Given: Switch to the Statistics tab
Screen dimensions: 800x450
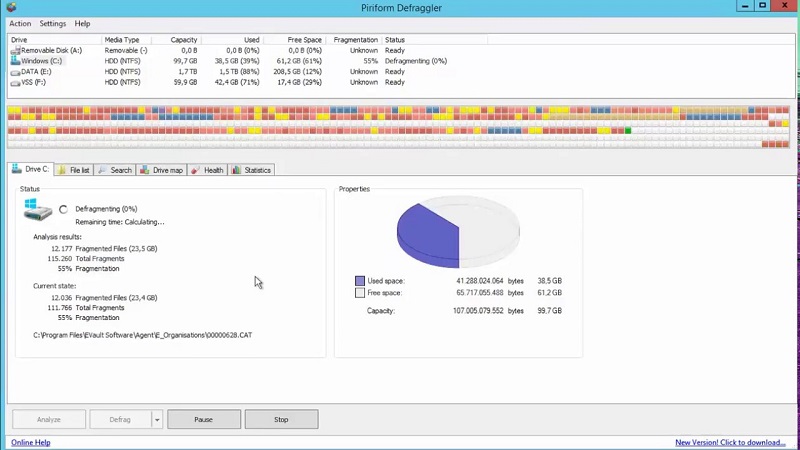Looking at the screenshot, I should click(252, 170).
